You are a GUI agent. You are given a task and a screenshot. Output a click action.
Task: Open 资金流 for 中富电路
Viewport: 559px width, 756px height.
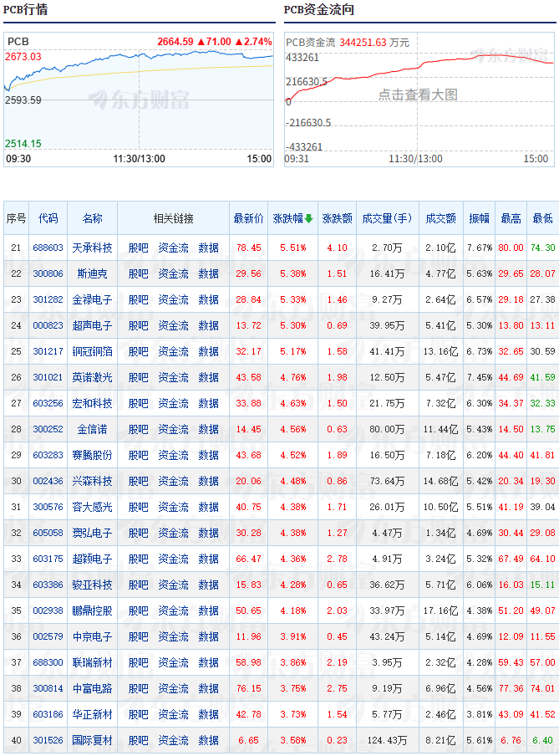point(174,689)
